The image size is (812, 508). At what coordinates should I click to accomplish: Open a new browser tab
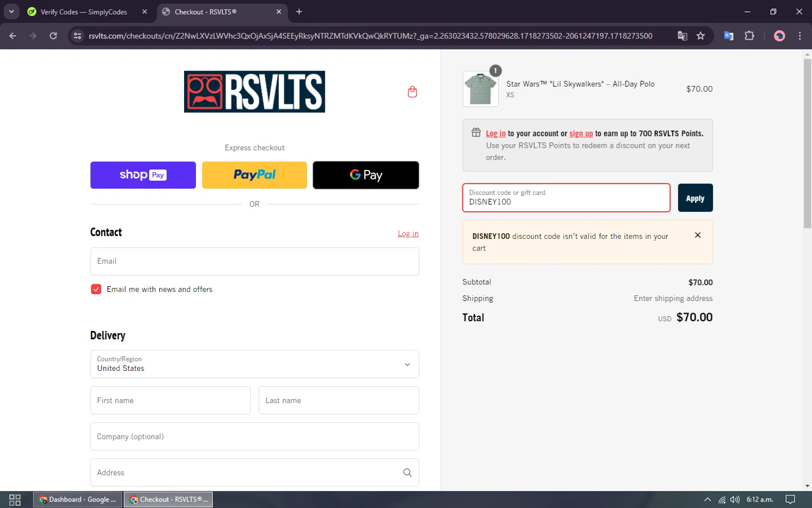pyautogui.click(x=299, y=11)
